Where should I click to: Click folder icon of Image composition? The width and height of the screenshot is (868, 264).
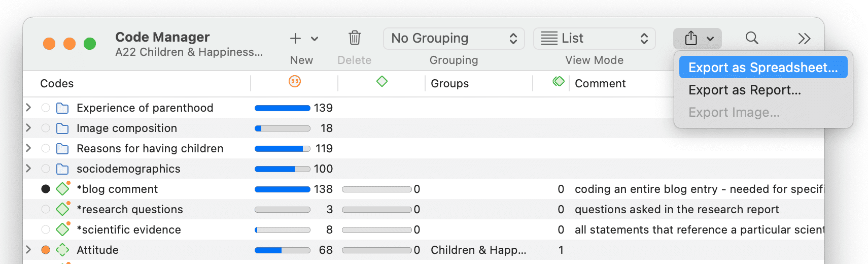(62, 128)
